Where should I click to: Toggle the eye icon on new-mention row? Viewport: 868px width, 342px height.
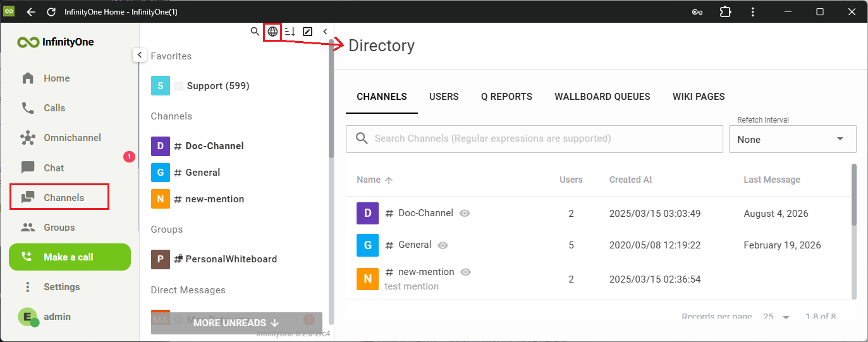[466, 272]
